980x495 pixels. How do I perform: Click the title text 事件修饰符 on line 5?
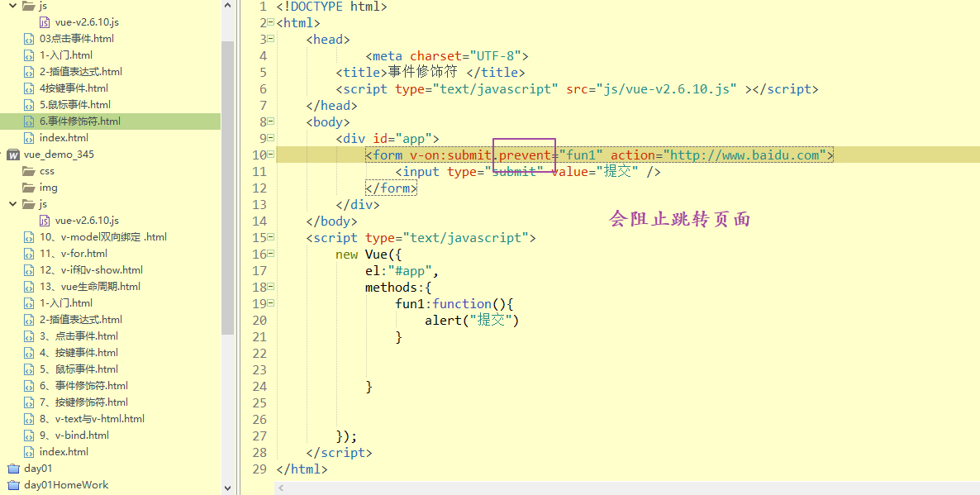(x=422, y=72)
